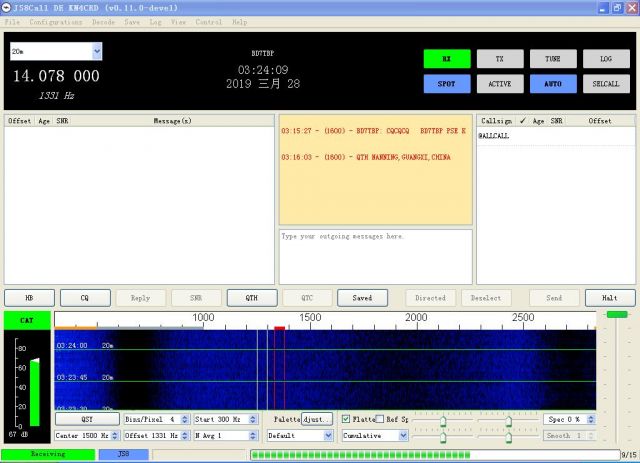Click the bottom-right waterfall slider handle
The width and height of the screenshot is (640, 463).
click(x=508, y=438)
